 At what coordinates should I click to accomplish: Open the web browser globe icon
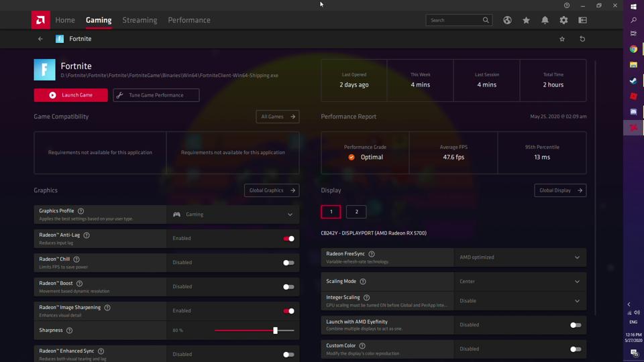tap(507, 20)
